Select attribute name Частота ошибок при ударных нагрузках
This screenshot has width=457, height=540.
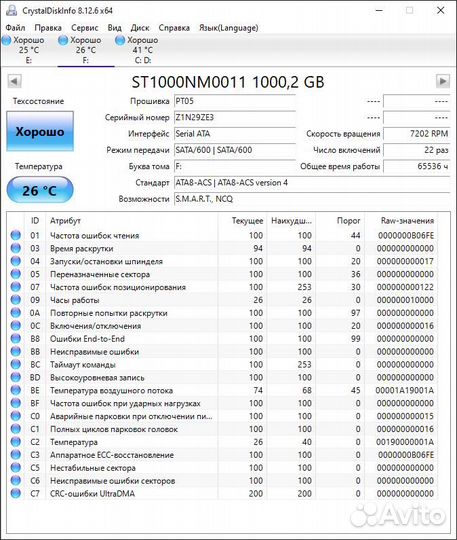[125, 403]
